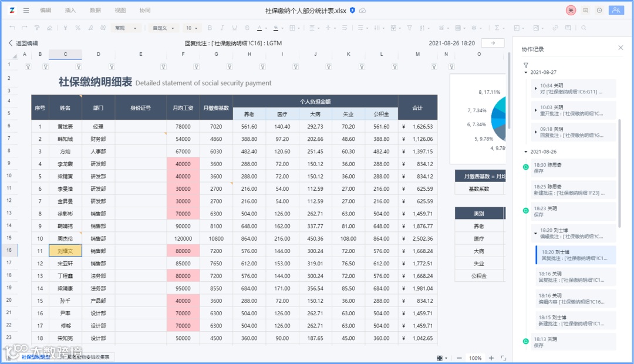Click the toolbar filter funnel icon
This screenshot has height=364, width=634.
(x=410, y=28)
